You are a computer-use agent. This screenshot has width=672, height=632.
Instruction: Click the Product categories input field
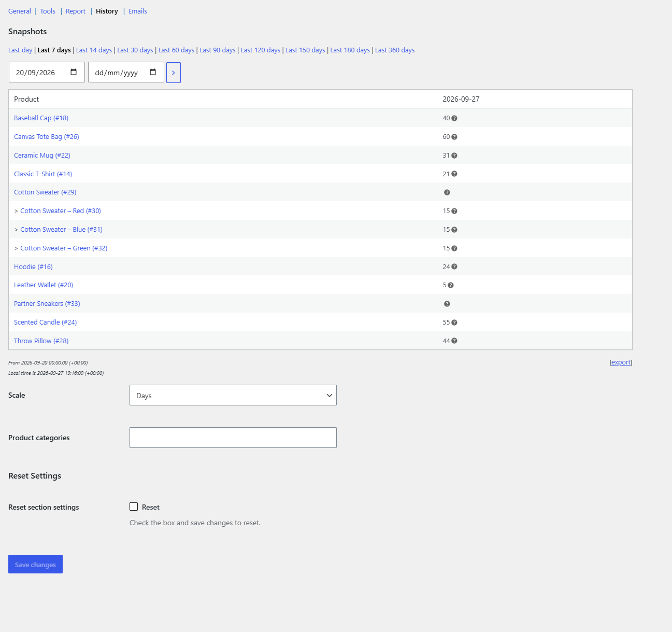[233, 438]
